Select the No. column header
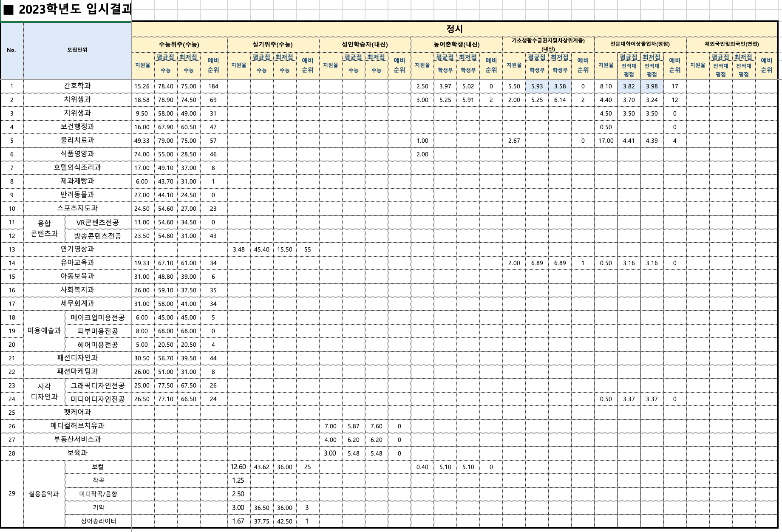Screen dimensions: 782x532 pos(11,50)
